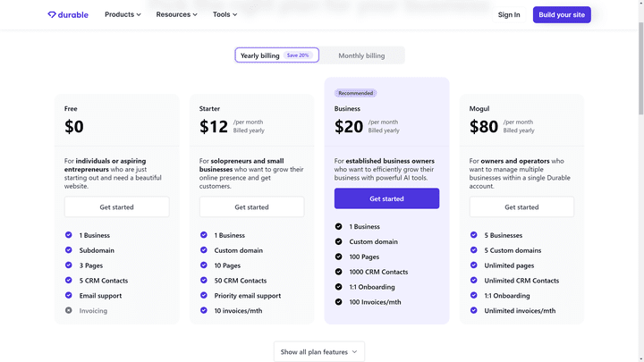644x362 pixels.
Task: Click checkmark icon next to Priority email support
Action: click(204, 296)
